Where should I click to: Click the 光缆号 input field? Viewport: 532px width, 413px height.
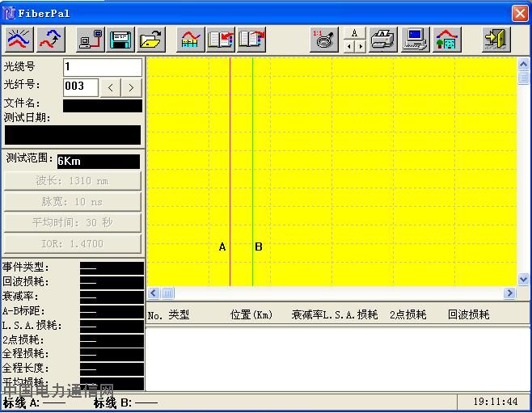click(102, 67)
